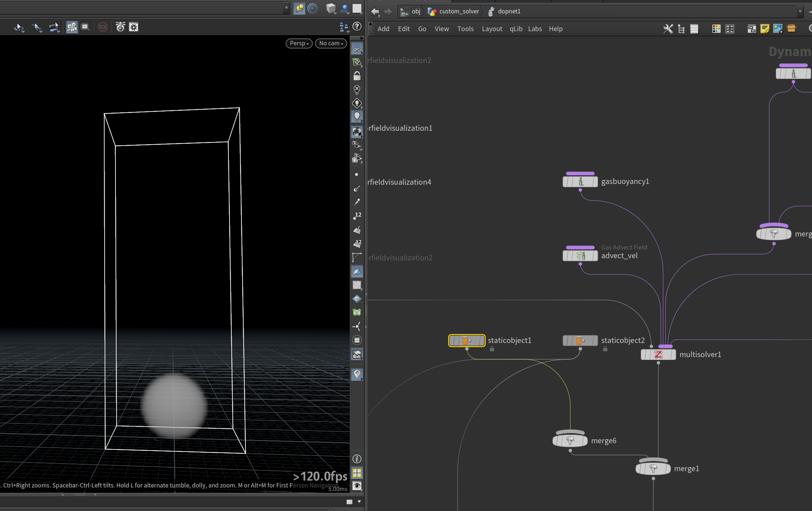Click the back navigation arrow
Image resolution: width=812 pixels, height=511 pixels.
click(x=375, y=12)
